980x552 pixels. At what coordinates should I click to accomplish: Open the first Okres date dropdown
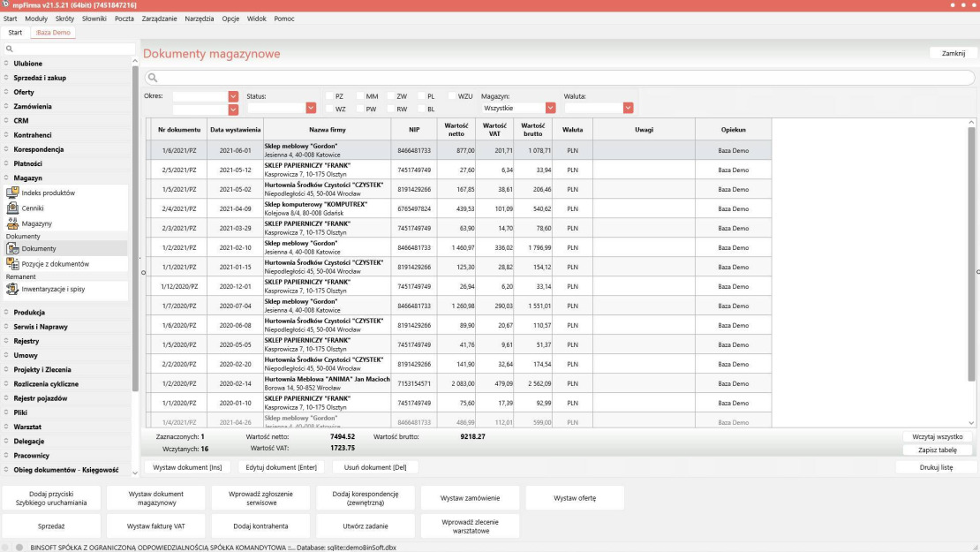click(x=233, y=96)
